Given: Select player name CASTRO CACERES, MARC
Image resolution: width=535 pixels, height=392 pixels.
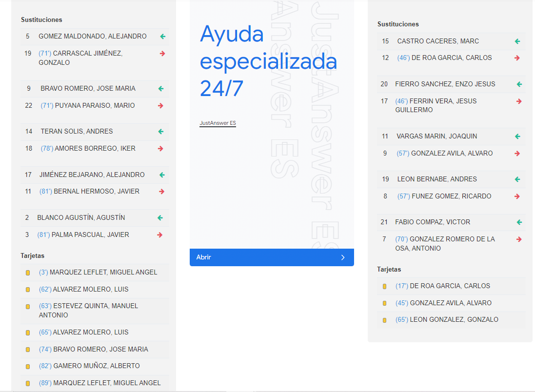Looking at the screenshot, I should 438,41.
